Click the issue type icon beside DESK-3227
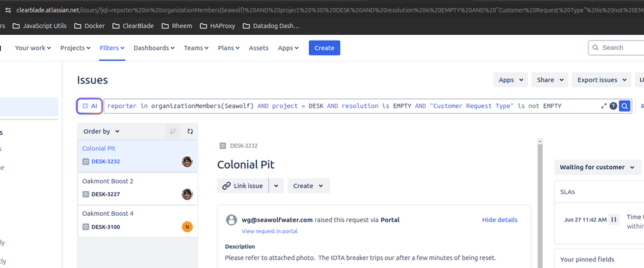 [x=86, y=194]
